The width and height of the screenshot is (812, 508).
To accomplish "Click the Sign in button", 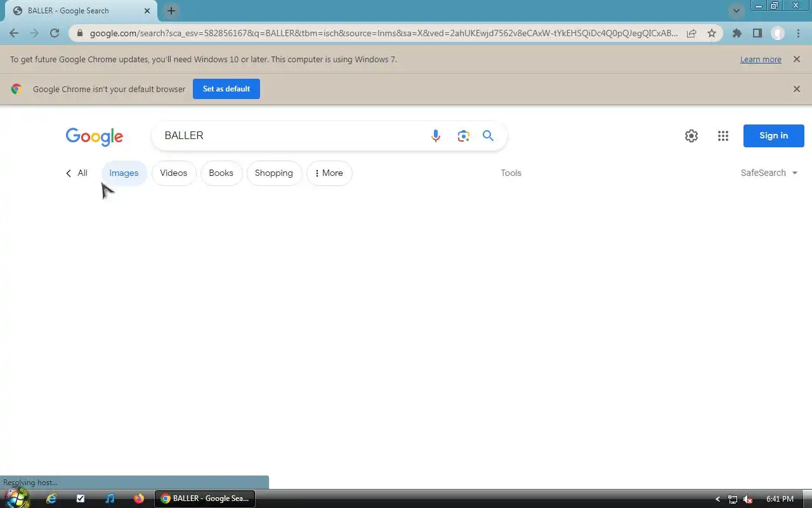I will point(774,135).
